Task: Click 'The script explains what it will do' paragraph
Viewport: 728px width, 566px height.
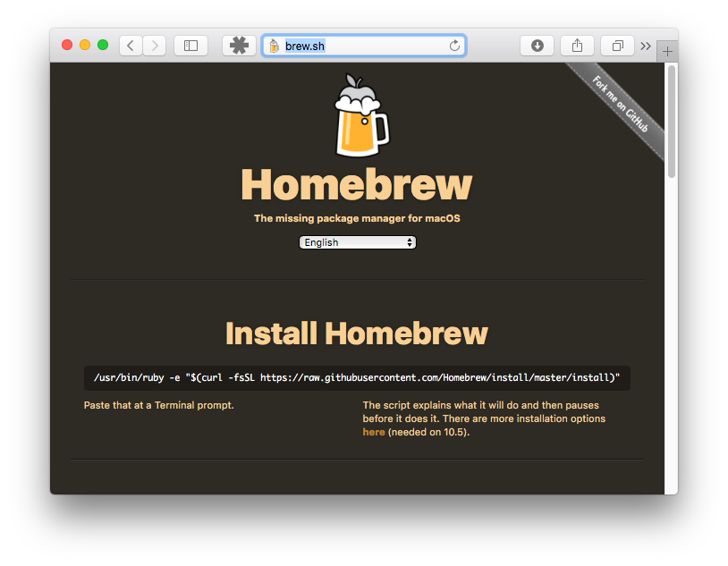Action: 484,418
